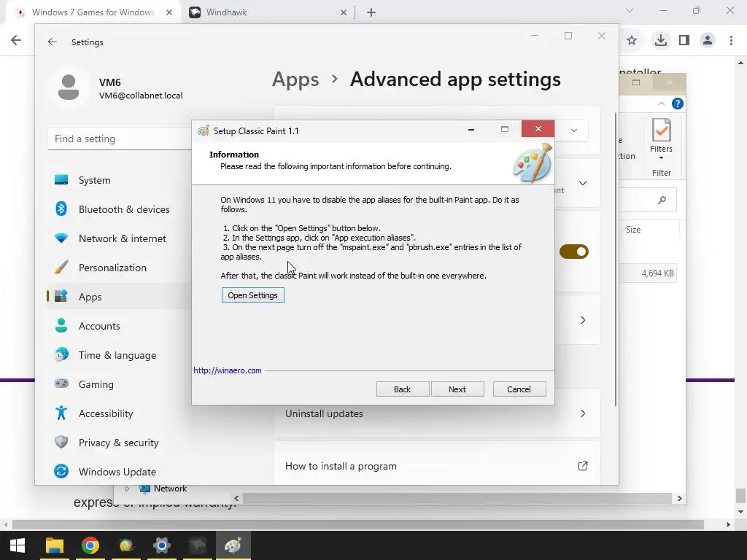Open the Windows Start button
This screenshot has height=560, width=747.
[x=18, y=545]
